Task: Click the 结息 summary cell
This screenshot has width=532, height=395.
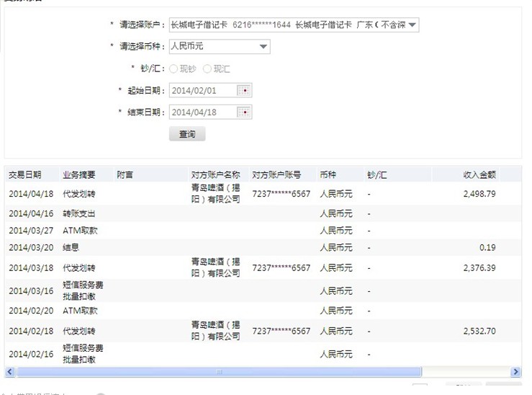Action: pyautogui.click(x=71, y=248)
